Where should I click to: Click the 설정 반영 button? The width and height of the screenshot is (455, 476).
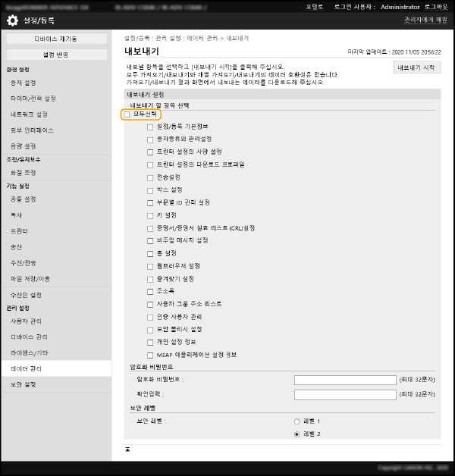[x=55, y=55]
